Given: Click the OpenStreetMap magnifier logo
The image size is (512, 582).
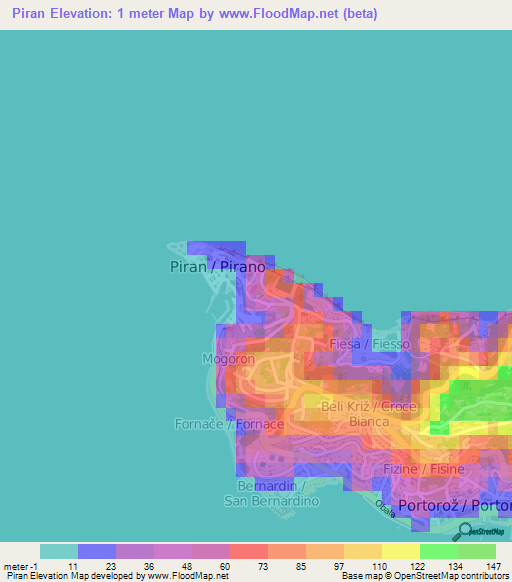Looking at the screenshot, I should [x=478, y=532].
